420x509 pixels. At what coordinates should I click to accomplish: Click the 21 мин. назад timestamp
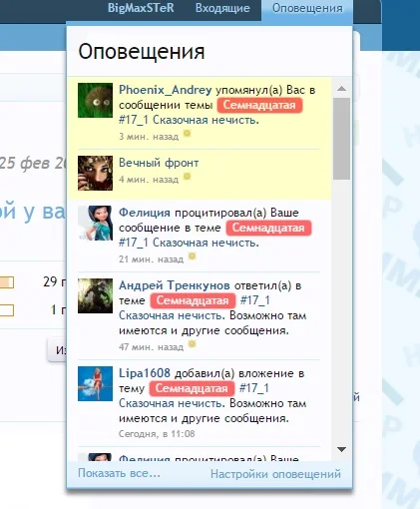pos(151,259)
